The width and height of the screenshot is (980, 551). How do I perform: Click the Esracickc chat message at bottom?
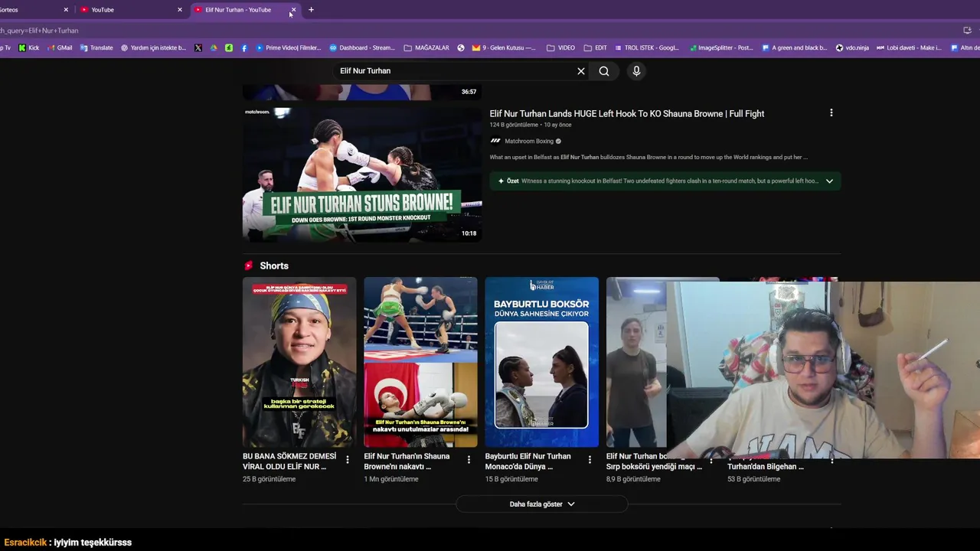point(67,543)
